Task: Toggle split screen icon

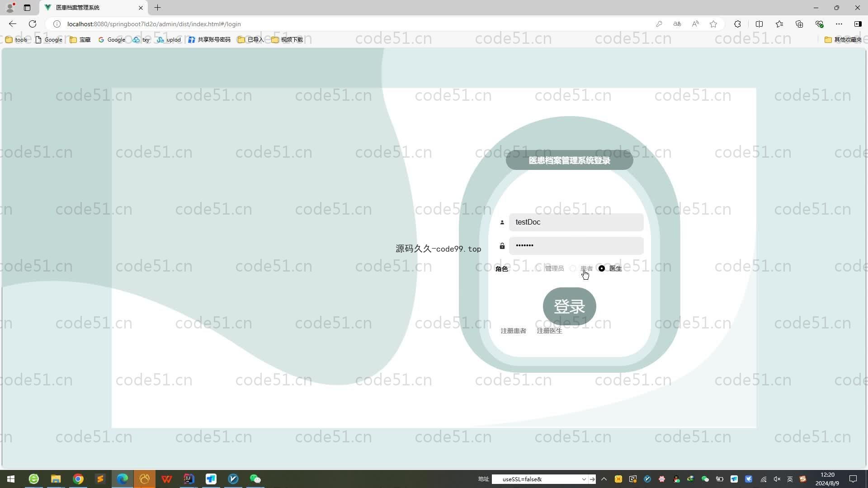Action: pos(759,24)
